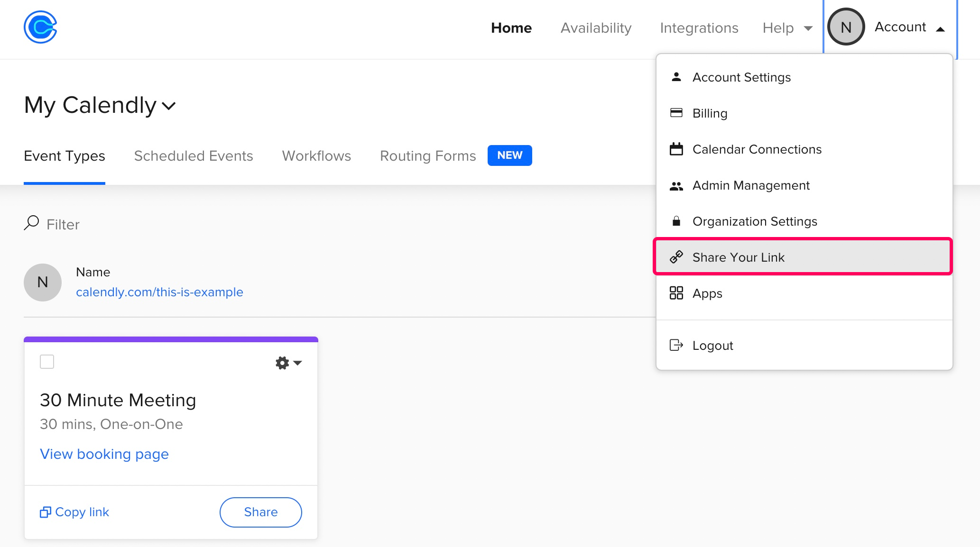This screenshot has width=980, height=547.
Task: Click the user N avatar beside Name
Action: click(43, 283)
